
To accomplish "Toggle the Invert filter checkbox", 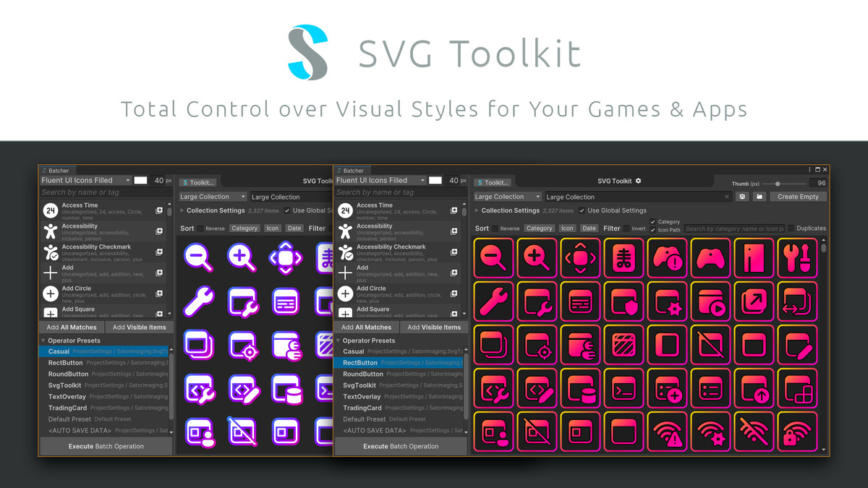I will pyautogui.click(x=627, y=228).
